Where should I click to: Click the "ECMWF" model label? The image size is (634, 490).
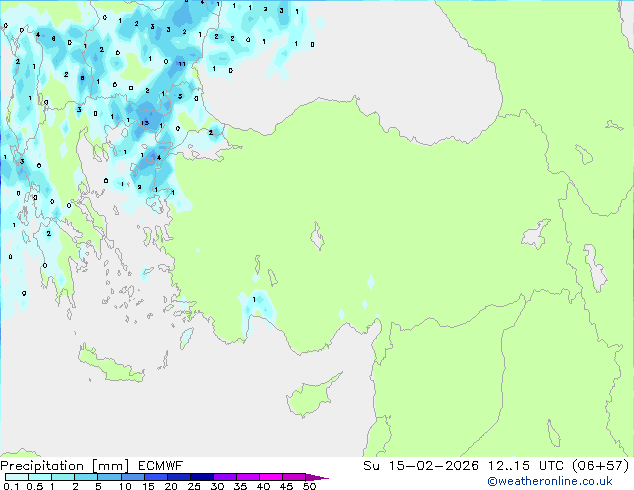pos(161,466)
